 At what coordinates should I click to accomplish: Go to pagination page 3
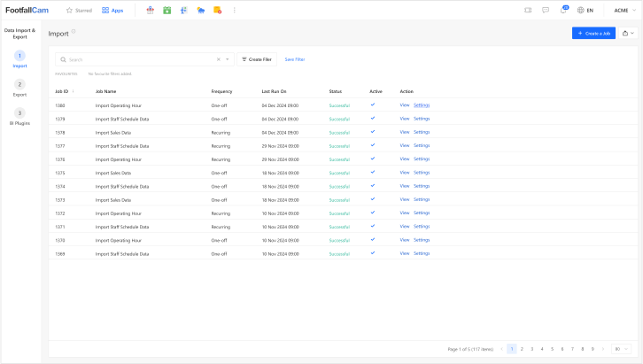[532, 349]
